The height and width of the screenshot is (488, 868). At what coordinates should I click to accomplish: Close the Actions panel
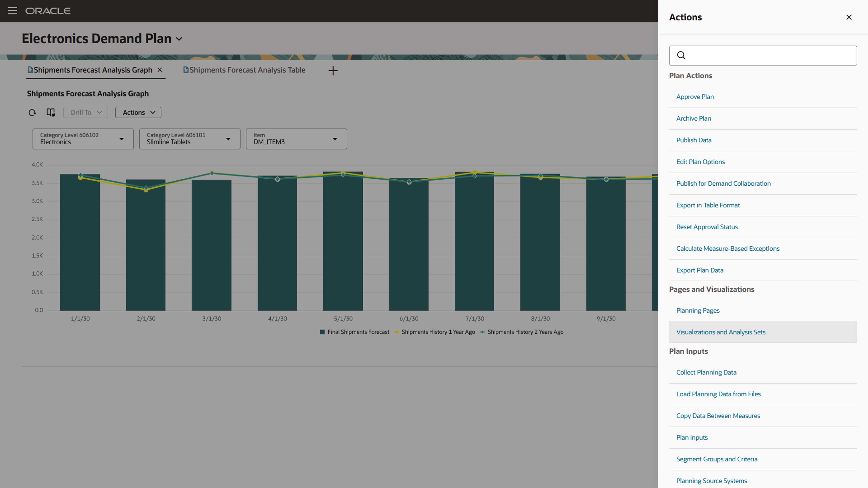[849, 17]
